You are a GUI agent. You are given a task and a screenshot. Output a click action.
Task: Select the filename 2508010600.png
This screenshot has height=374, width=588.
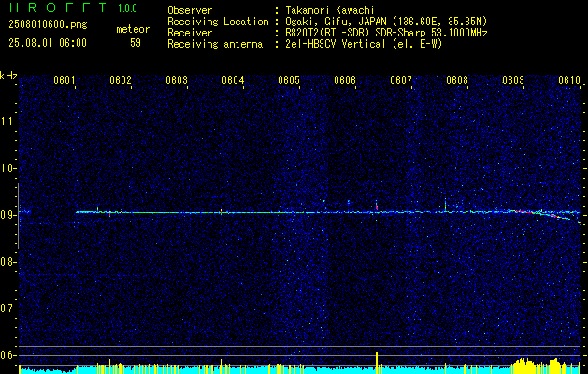pos(48,25)
